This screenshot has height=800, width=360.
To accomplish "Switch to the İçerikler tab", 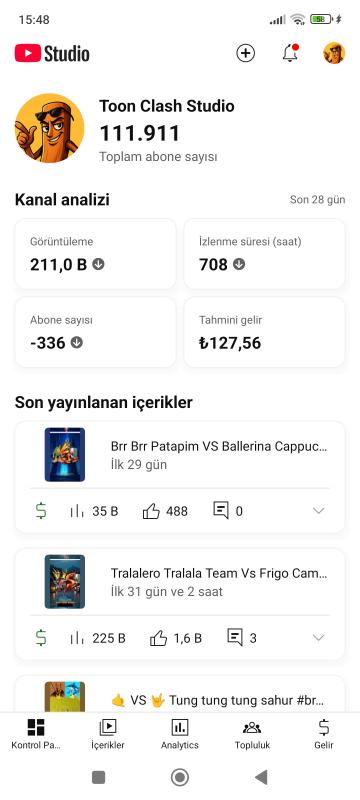I will pos(108,734).
